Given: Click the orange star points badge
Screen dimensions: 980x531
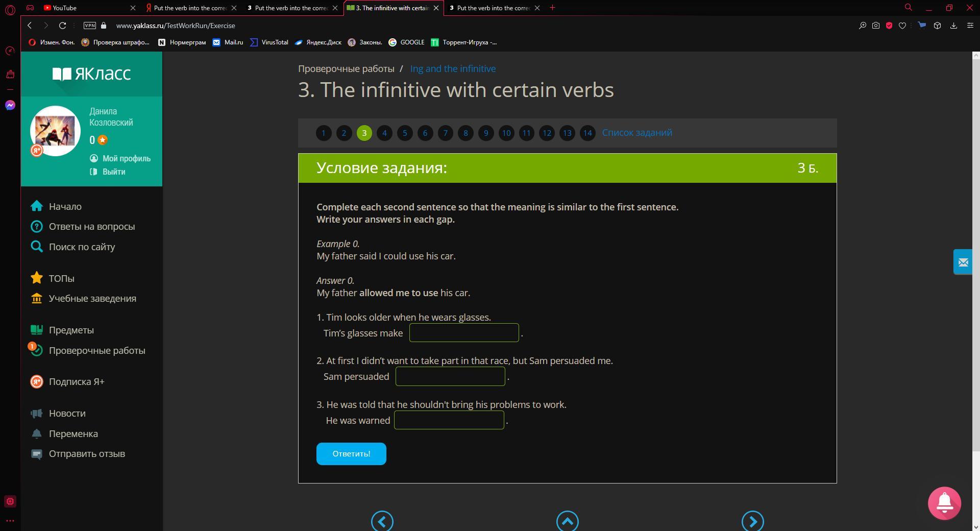Looking at the screenshot, I should click(103, 140).
